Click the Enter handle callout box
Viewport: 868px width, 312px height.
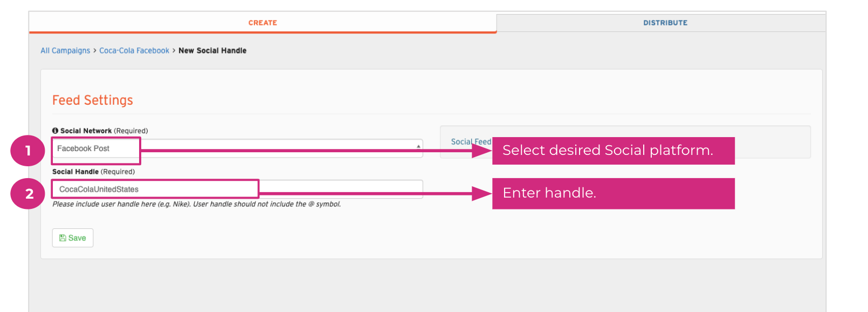pyautogui.click(x=613, y=193)
